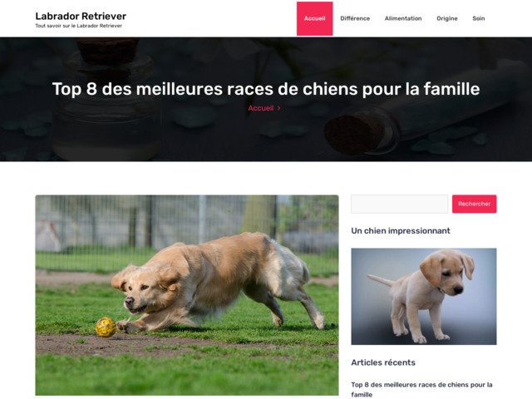The height and width of the screenshot is (399, 532).
Task: Click the Labrador Retriever site title
Action: tap(81, 16)
